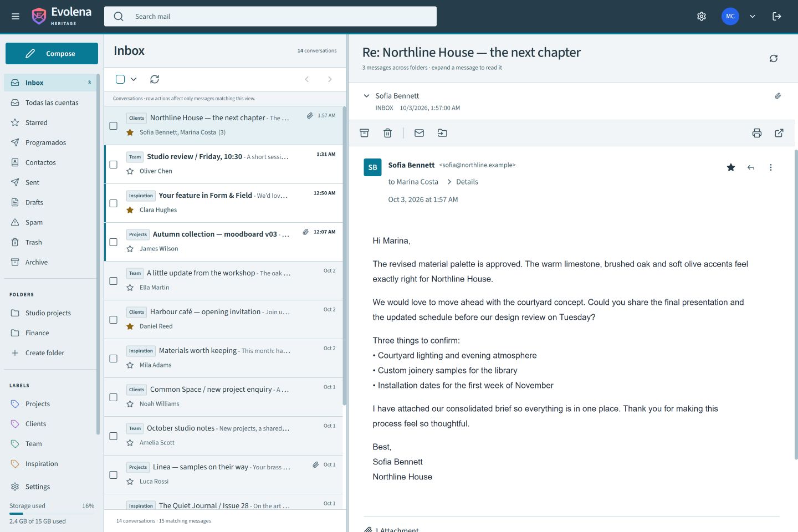798x532 pixels.
Task: Go to next page of conversations
Action: point(330,79)
